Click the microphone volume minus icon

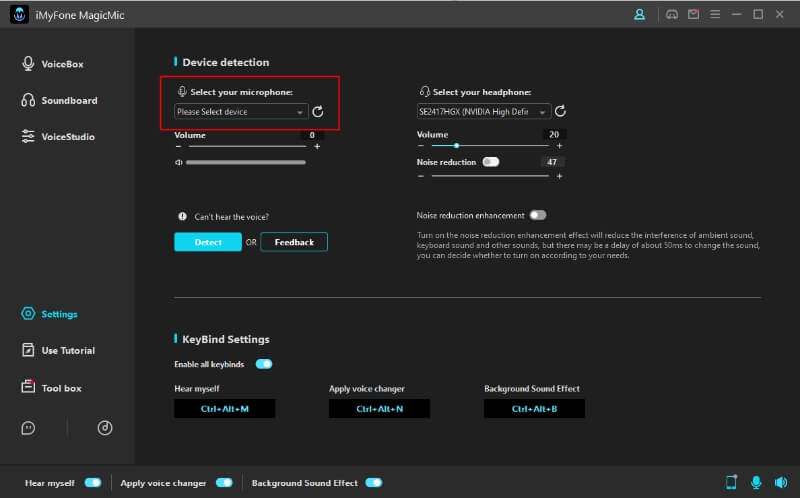pyautogui.click(x=179, y=146)
